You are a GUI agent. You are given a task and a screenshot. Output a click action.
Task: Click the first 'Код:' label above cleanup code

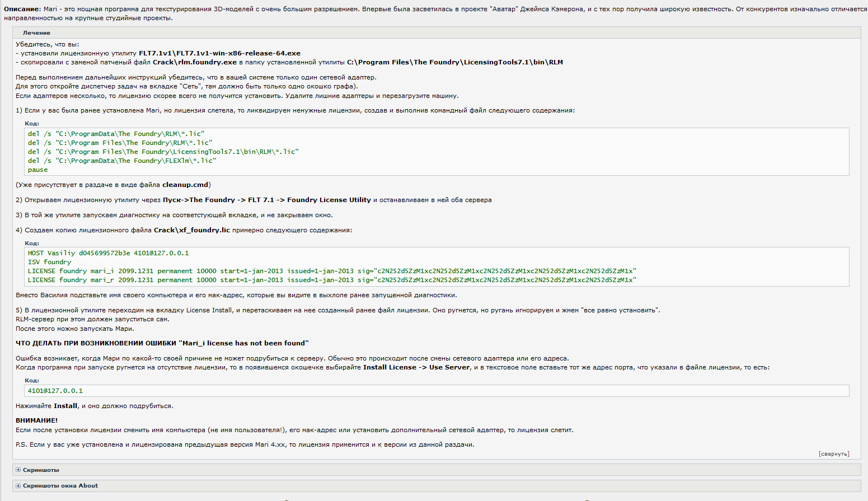[x=32, y=123]
